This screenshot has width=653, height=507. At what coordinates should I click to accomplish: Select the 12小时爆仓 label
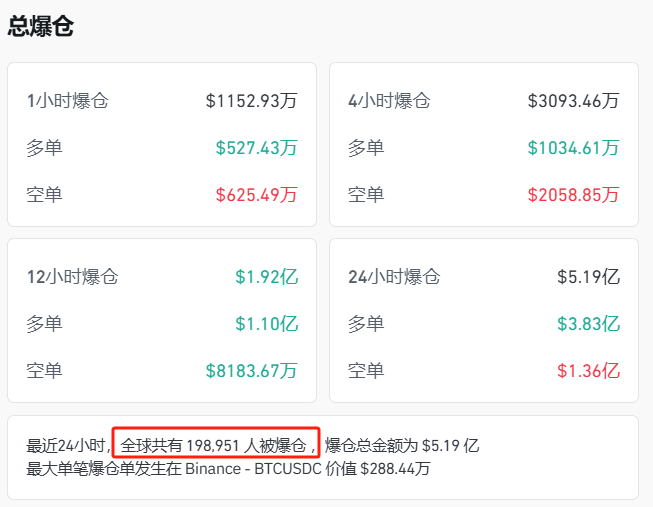click(72, 277)
